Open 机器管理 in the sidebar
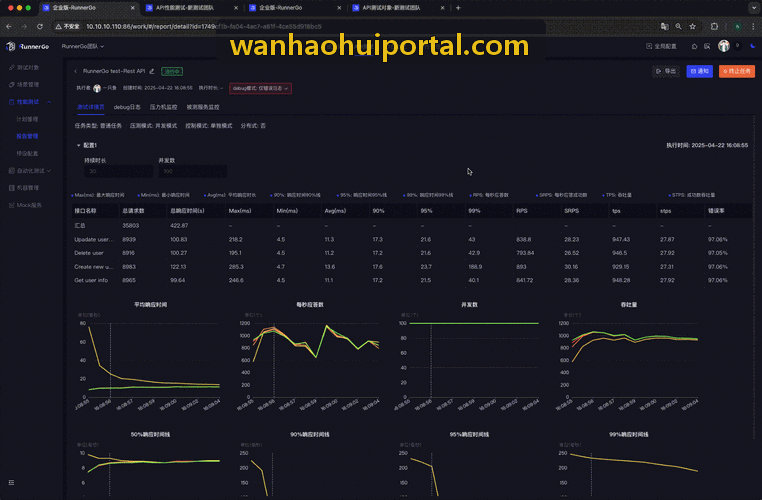The width and height of the screenshot is (762, 500). pyautogui.click(x=24, y=188)
